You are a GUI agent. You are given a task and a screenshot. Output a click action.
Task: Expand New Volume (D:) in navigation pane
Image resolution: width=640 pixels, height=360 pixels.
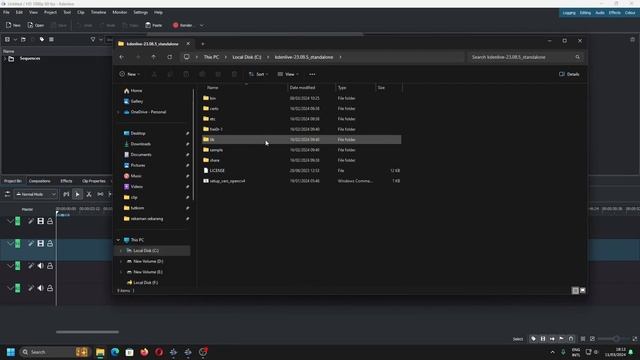[121, 261]
